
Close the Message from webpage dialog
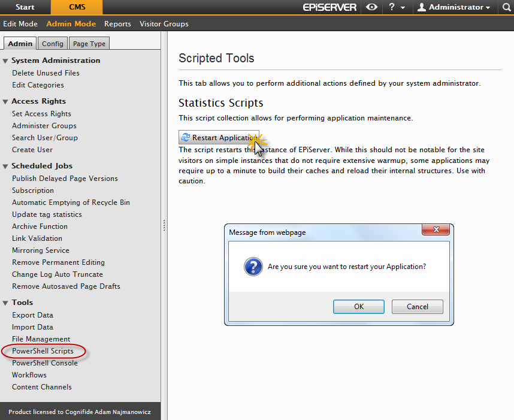436,231
